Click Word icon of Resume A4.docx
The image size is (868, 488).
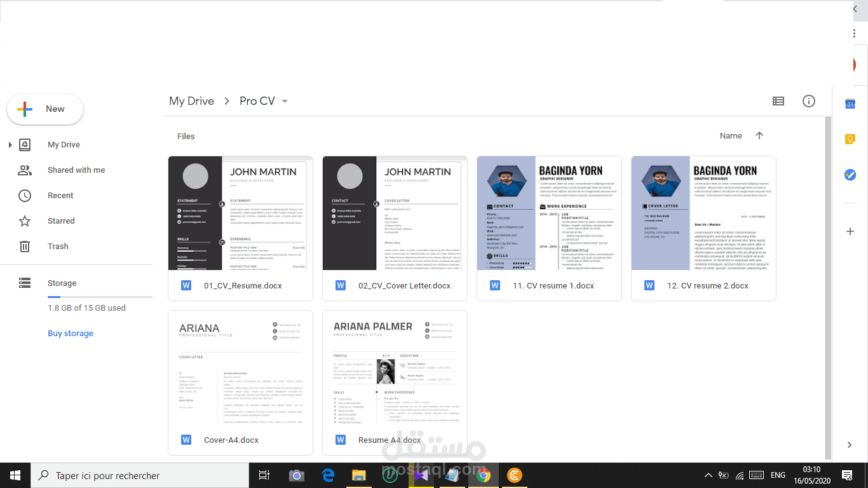[341, 440]
